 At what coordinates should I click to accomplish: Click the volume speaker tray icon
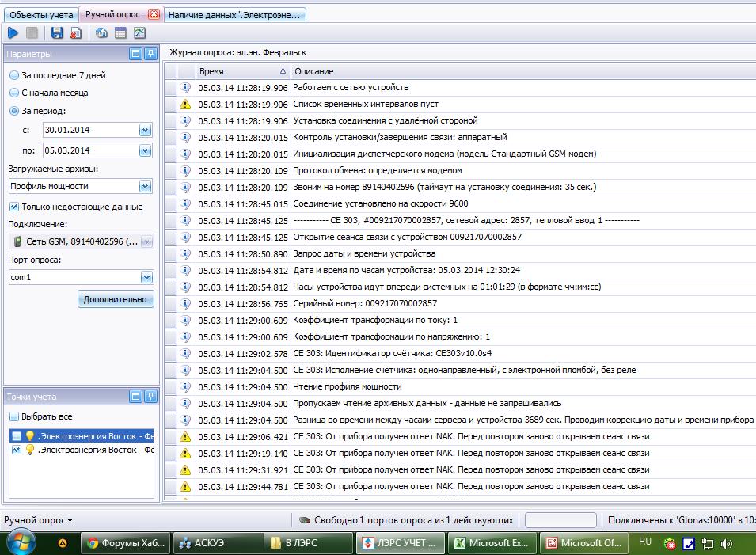pyautogui.click(x=726, y=544)
